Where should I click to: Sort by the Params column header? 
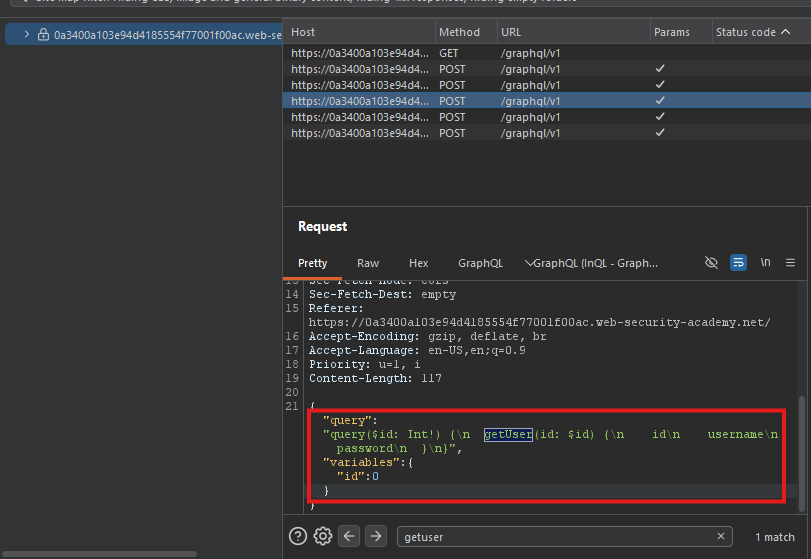[671, 32]
